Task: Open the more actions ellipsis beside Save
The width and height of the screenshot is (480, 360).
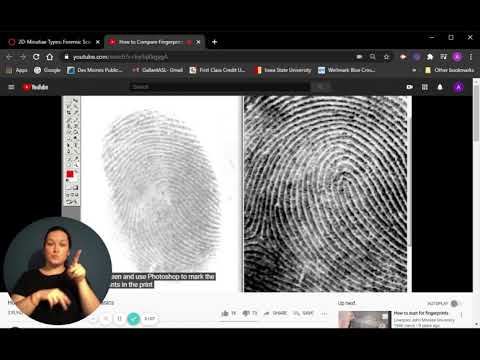Action: [x=324, y=313]
